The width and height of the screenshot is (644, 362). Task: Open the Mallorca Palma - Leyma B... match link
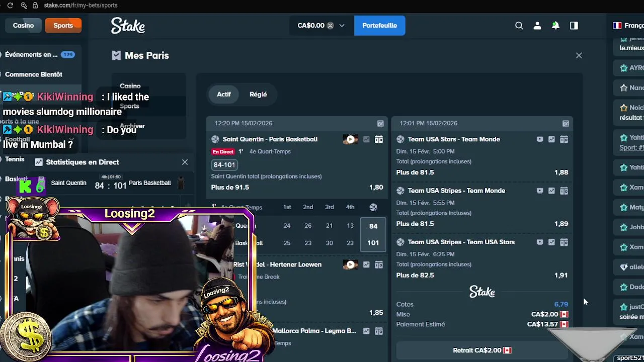point(314,331)
